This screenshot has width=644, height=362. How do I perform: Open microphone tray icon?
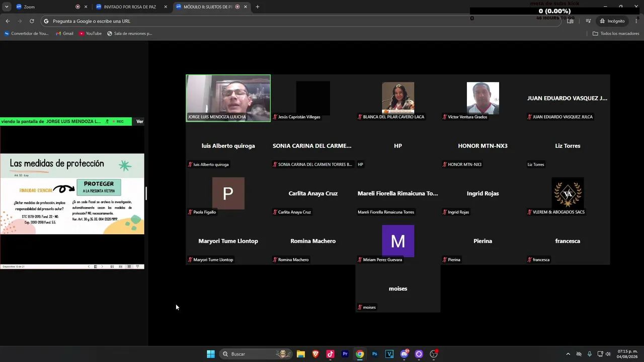coord(589,354)
